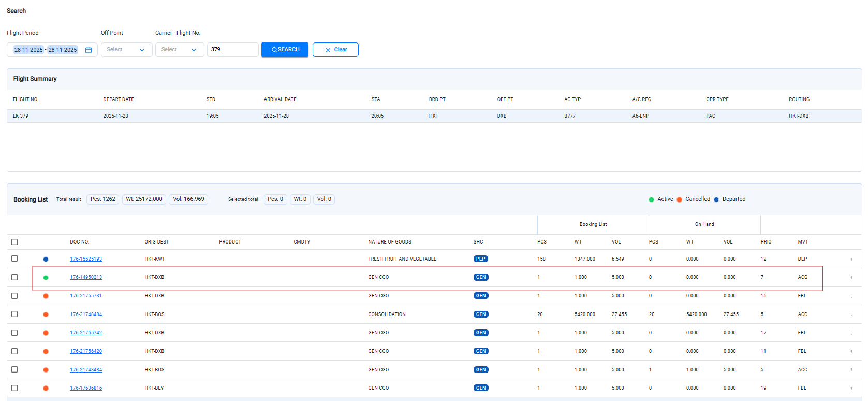Click the flight period start date 28-11-2025
Viewport: 868px width, 401px height.
point(28,50)
